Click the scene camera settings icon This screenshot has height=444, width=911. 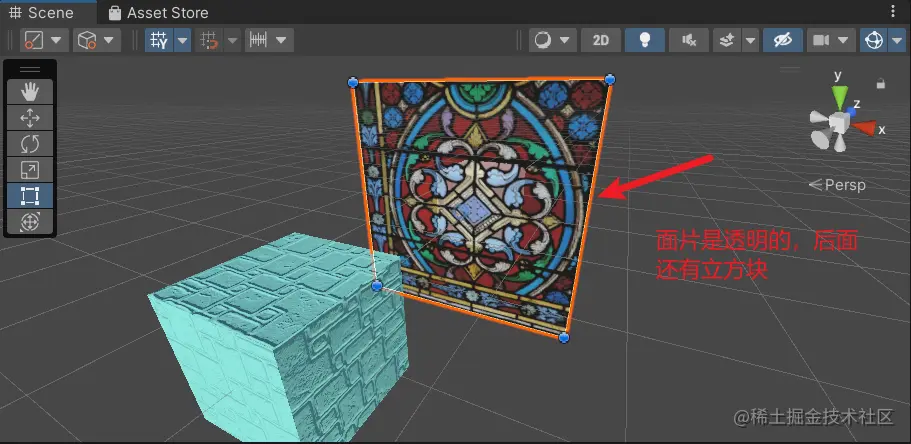(x=821, y=40)
